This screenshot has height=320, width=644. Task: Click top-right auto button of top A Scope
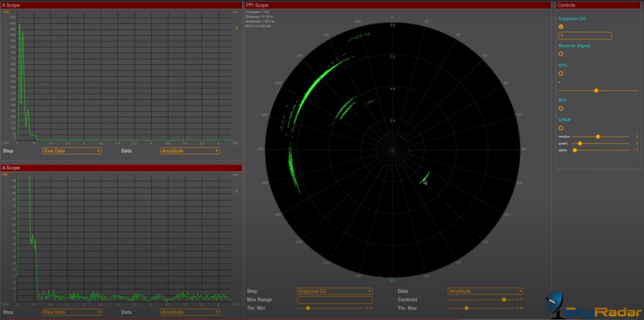click(236, 12)
